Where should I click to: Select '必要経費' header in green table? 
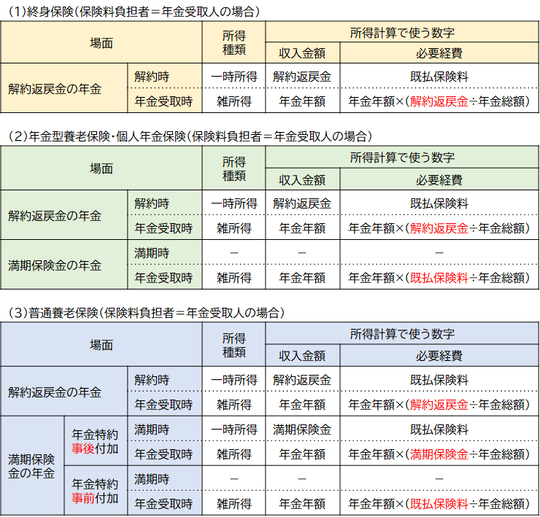[x=439, y=180]
